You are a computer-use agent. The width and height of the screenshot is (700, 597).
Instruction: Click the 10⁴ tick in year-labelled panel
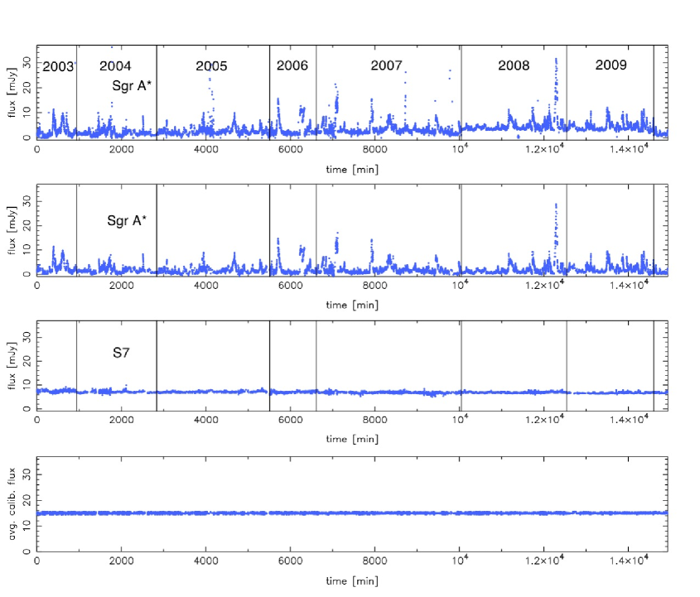[x=460, y=148]
